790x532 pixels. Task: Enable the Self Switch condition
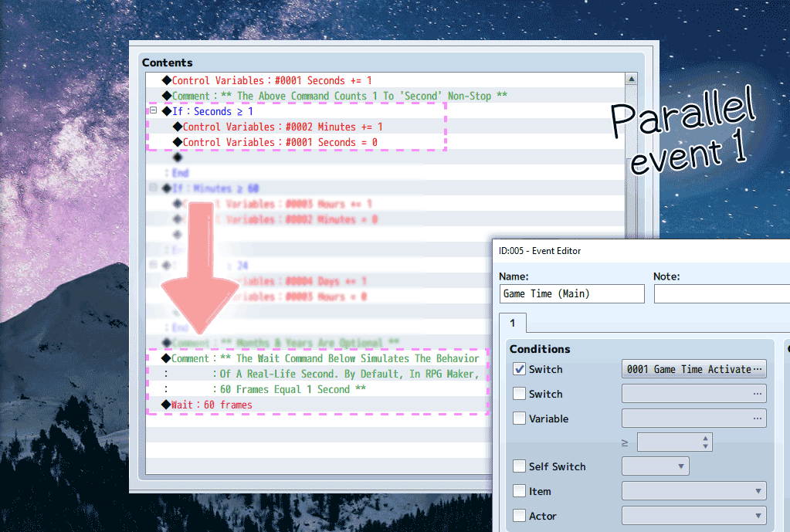[520, 466]
